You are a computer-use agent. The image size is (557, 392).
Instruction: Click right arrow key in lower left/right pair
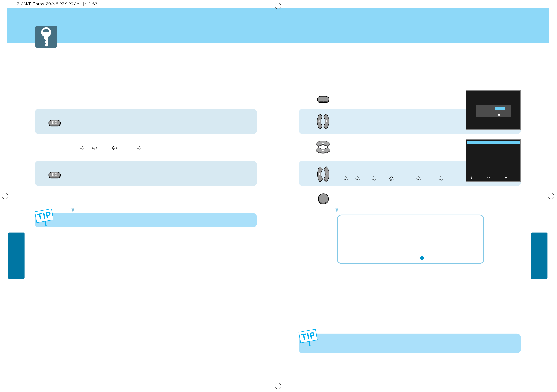pyautogui.click(x=327, y=174)
